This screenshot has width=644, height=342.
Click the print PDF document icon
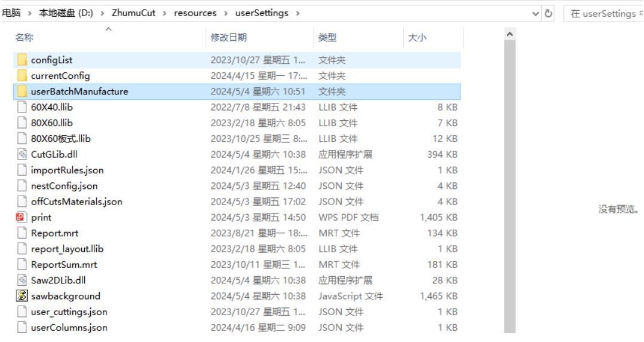click(21, 217)
